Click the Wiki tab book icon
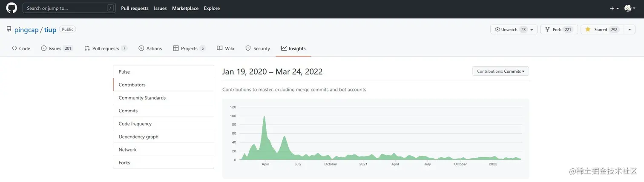 (x=220, y=48)
